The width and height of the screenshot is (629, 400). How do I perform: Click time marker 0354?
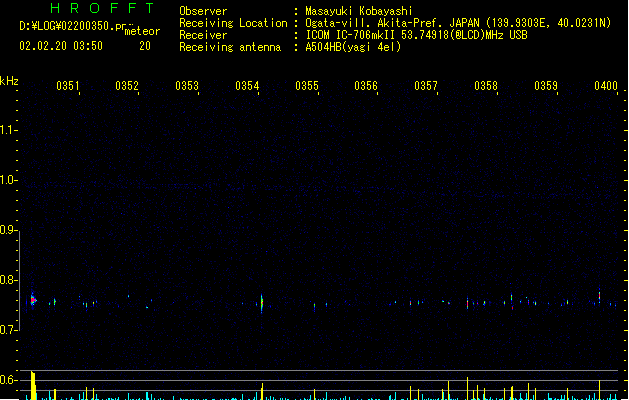(x=247, y=86)
